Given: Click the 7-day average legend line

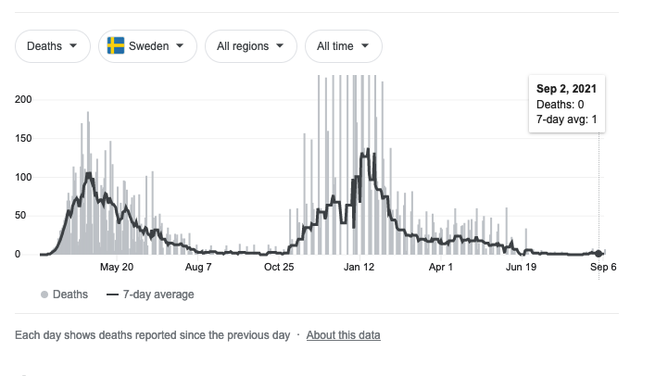Looking at the screenshot, I should tap(112, 294).
